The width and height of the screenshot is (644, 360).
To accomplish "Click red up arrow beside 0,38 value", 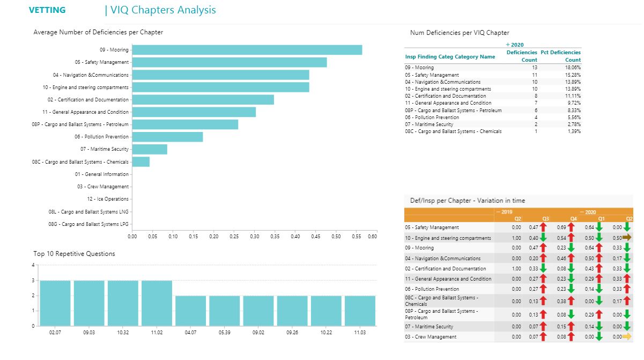I will (571, 302).
